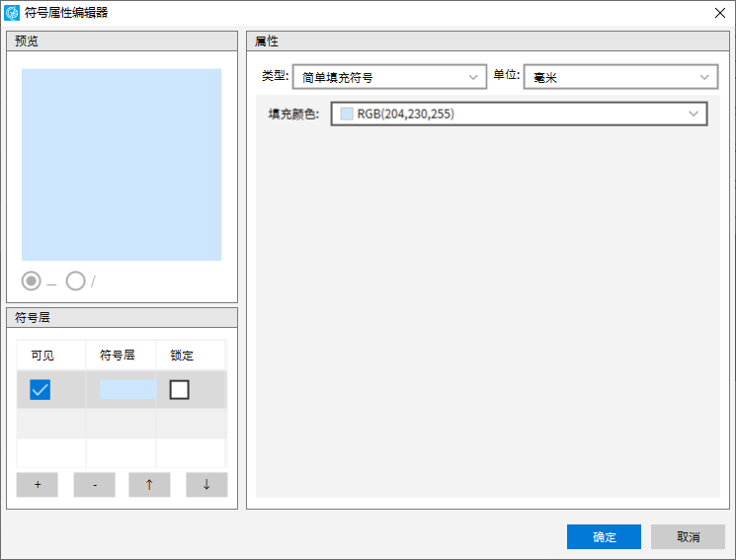This screenshot has height=560, width=736.
Task: Add a new symbol layer with + button
Action: [38, 484]
